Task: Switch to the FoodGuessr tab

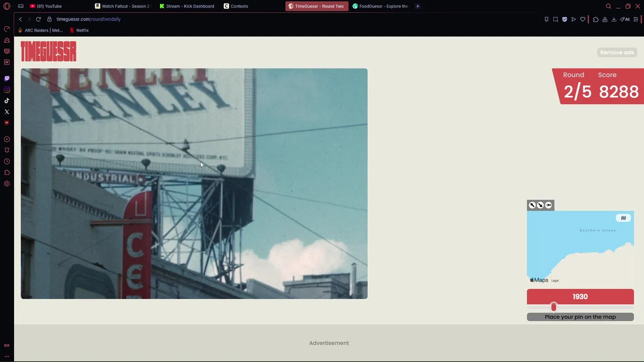Action: [381, 6]
